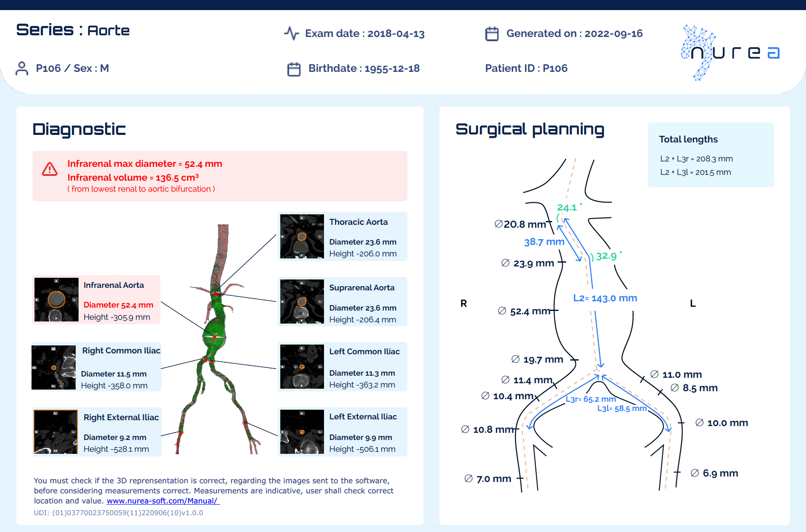
Task: Click the ∅ 8.5 mm diameter label
Action: (x=694, y=388)
